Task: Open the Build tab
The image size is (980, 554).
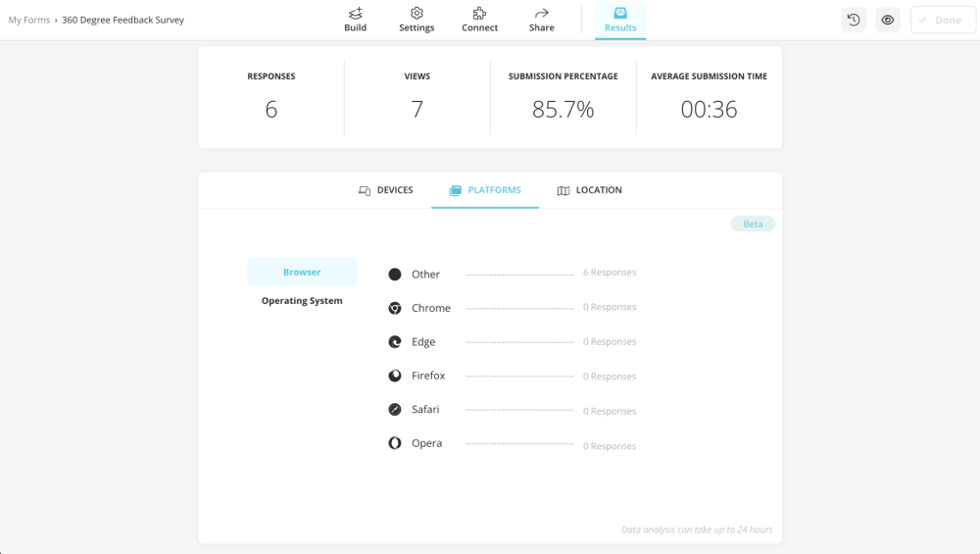Action: pyautogui.click(x=355, y=20)
